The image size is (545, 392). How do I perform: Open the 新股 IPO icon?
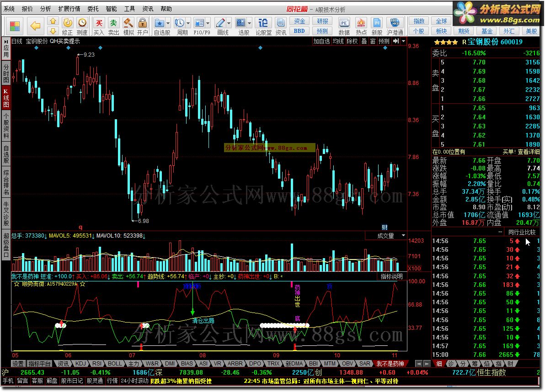point(377,26)
